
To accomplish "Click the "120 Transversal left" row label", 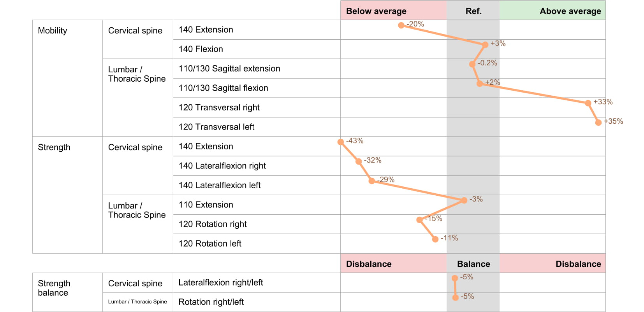I will pyautogui.click(x=216, y=127).
